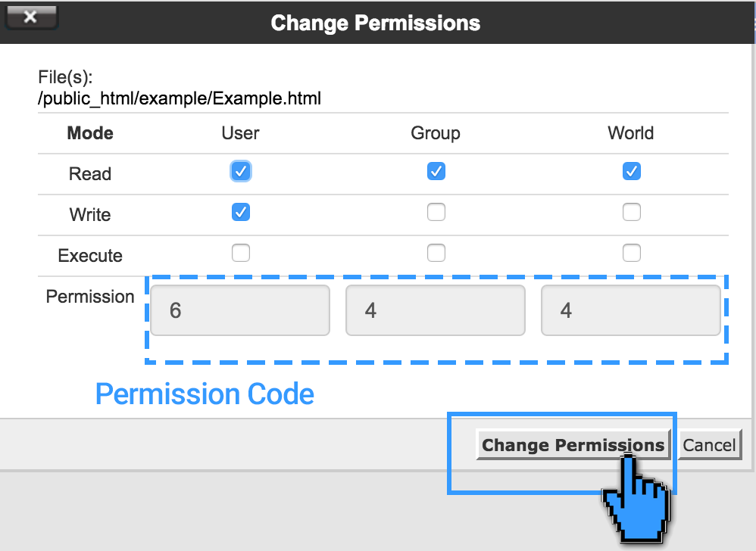
Task: Uncheck the User Write checkbox
Action: [240, 212]
